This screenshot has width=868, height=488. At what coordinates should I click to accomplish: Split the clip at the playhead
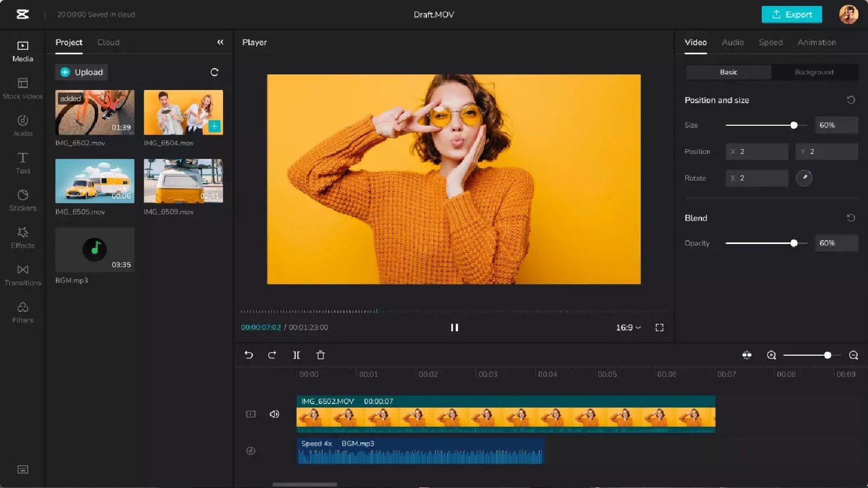[296, 355]
